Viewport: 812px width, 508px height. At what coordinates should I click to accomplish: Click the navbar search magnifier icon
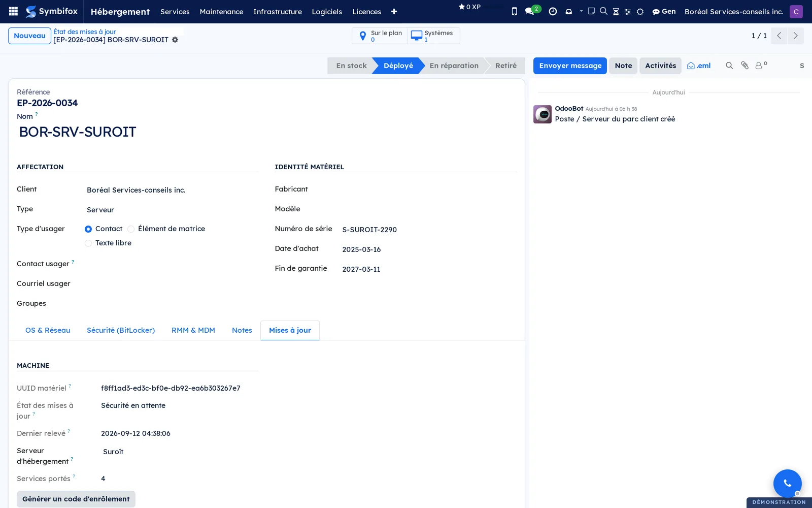(x=603, y=11)
